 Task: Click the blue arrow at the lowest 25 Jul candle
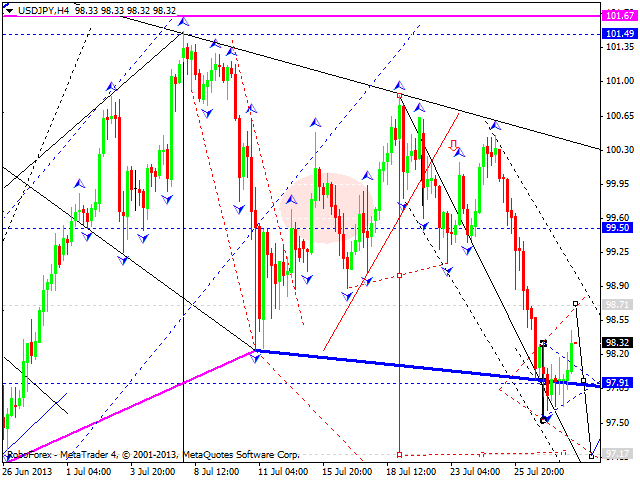coord(546,419)
